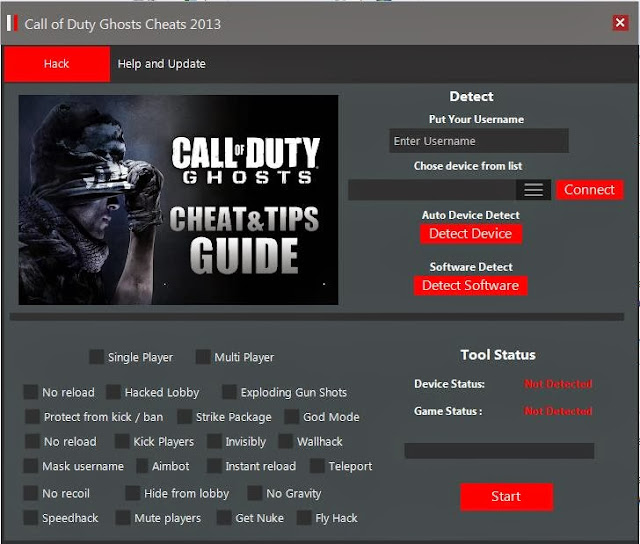Screen dimensions: 640x544
Task: Tick the Mute players checkbox
Action: (123, 517)
